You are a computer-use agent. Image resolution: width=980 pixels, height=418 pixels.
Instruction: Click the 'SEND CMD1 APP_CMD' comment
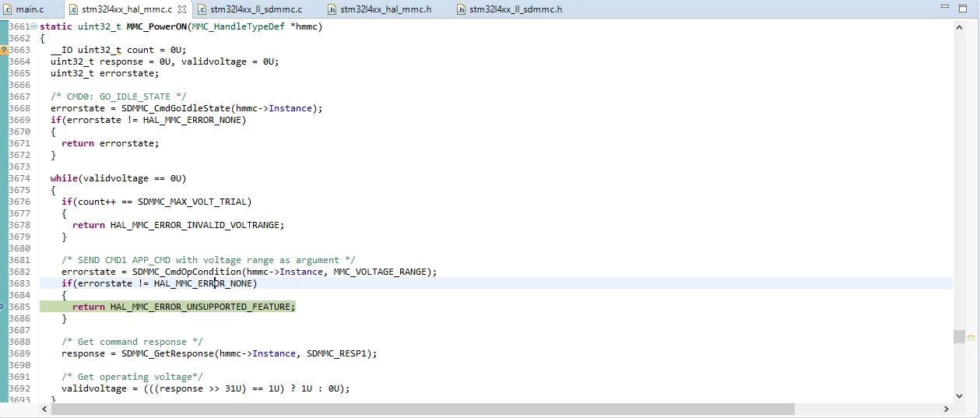click(209, 260)
